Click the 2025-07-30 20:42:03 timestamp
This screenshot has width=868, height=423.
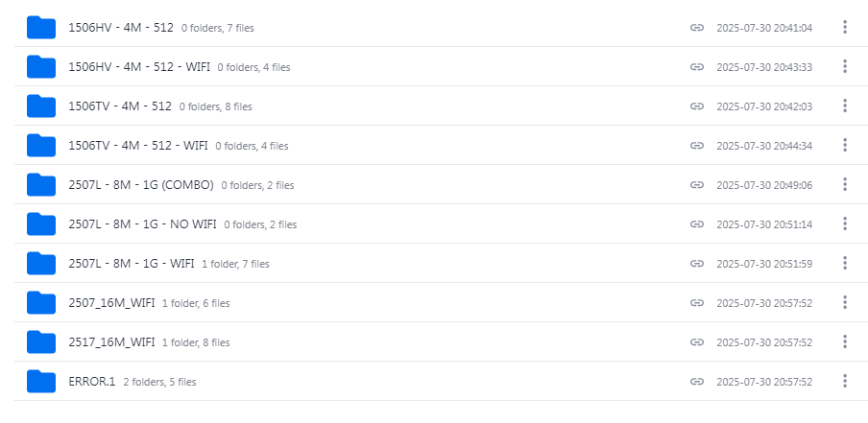764,106
